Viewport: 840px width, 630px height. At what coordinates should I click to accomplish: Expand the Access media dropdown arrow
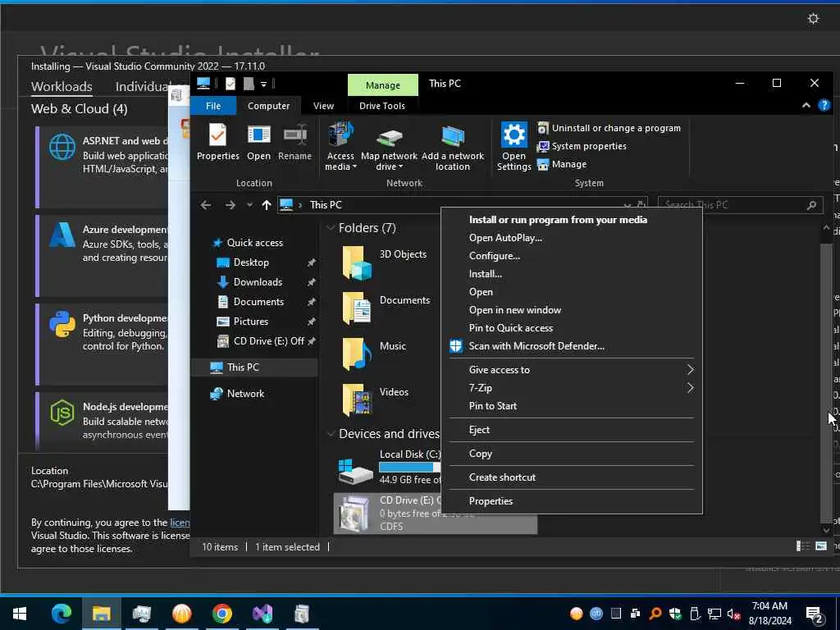coord(354,167)
